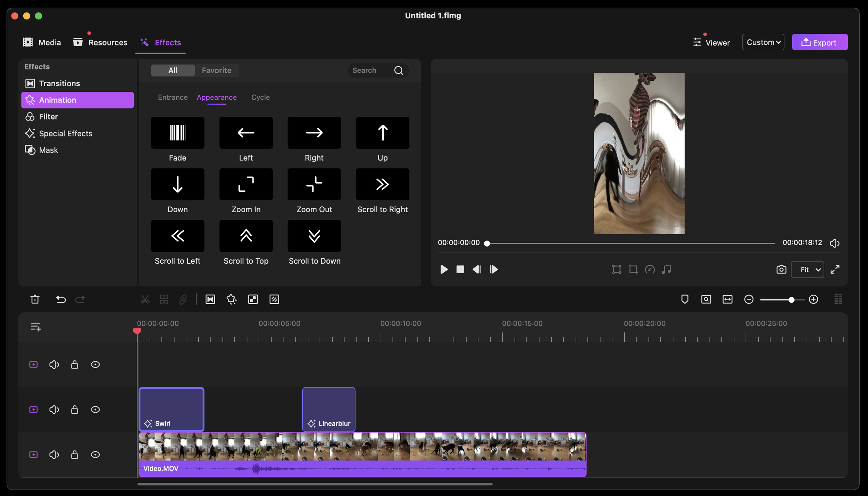Click the crop icon below the preview
The image size is (868, 496).
pyautogui.click(x=633, y=270)
